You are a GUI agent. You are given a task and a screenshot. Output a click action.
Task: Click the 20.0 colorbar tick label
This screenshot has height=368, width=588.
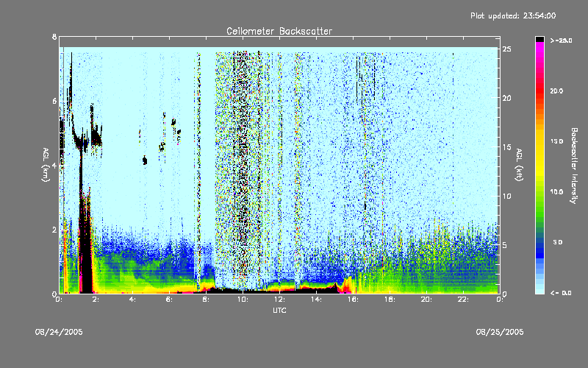[x=556, y=91]
